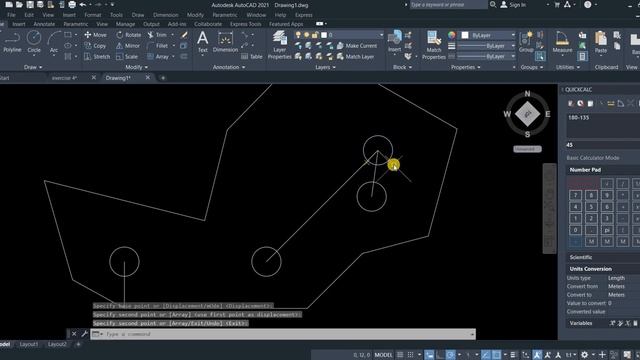Choose the Stretch command

97,57
